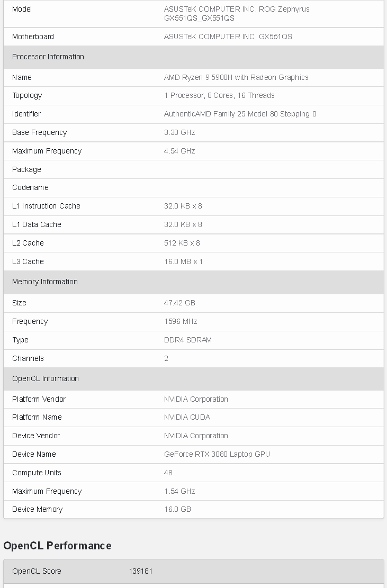
Task: Click the DDR4 SDRAM type value
Action: [188, 340]
